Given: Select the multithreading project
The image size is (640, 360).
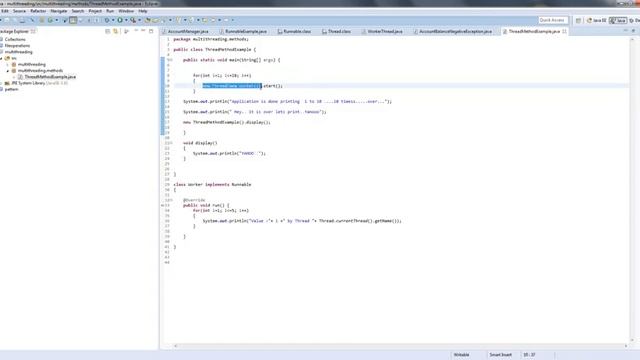Looking at the screenshot, I should (x=18, y=52).
